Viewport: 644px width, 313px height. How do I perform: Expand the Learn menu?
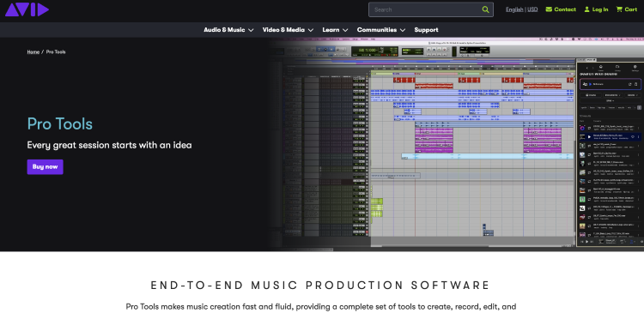coord(335,30)
